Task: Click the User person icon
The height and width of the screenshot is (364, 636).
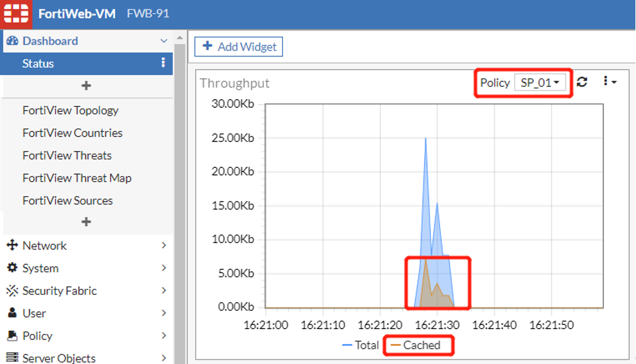Action: tap(13, 313)
